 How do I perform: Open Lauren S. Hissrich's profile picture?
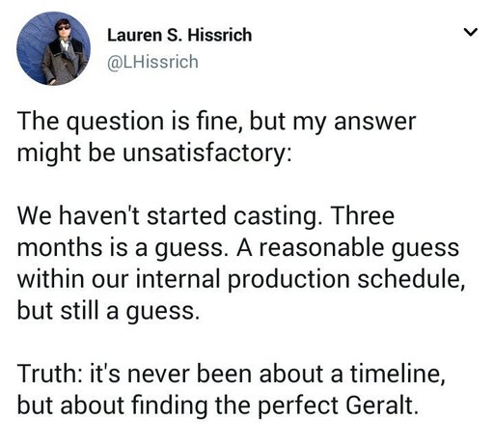pyautogui.click(x=53, y=48)
